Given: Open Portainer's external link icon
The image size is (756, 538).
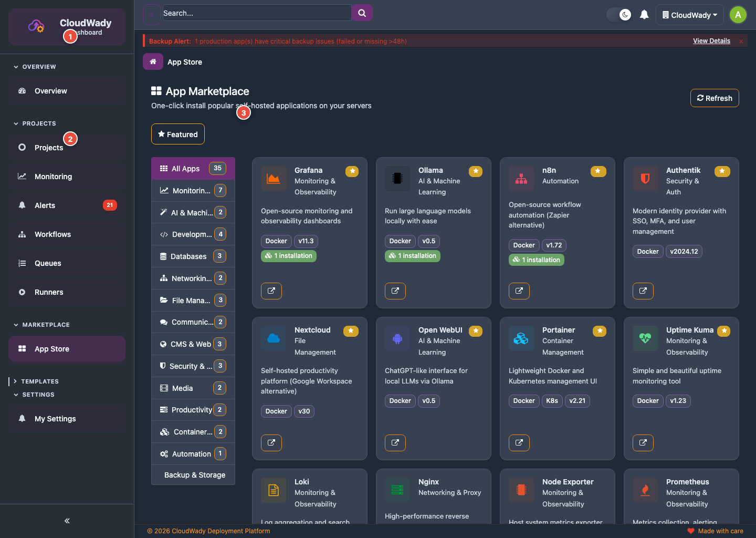Looking at the screenshot, I should pos(519,443).
